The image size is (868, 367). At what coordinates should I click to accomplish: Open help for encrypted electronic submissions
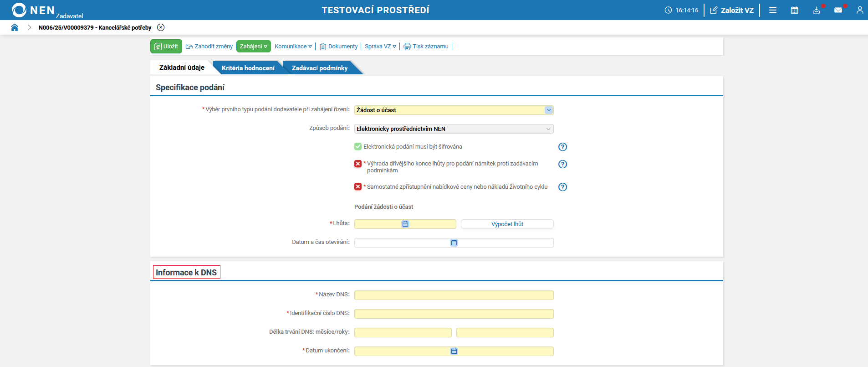click(563, 147)
